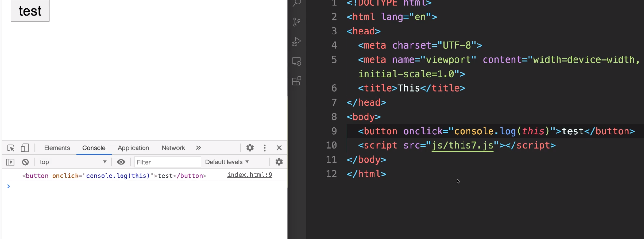Image resolution: width=644 pixels, height=239 pixels.
Task: Open DevTools settings gear
Action: (x=250, y=148)
